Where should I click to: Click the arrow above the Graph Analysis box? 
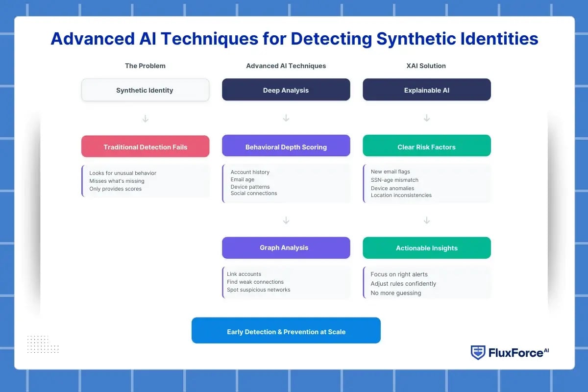[286, 220]
